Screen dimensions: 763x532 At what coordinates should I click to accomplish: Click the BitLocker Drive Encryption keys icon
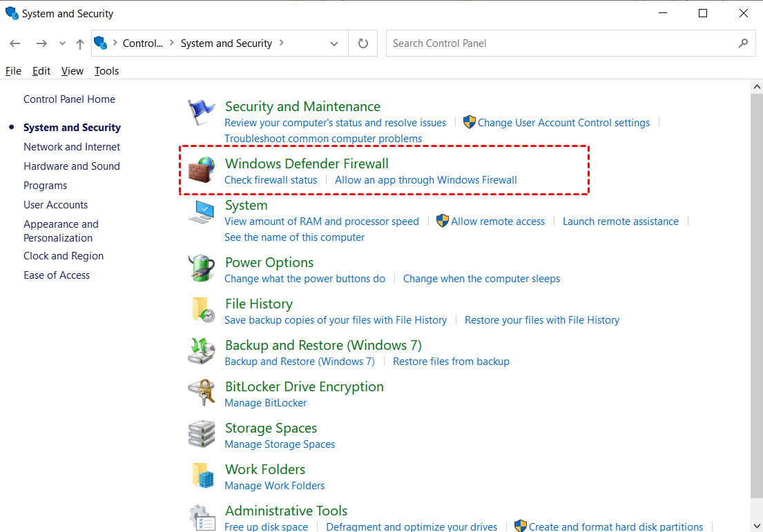pyautogui.click(x=202, y=393)
